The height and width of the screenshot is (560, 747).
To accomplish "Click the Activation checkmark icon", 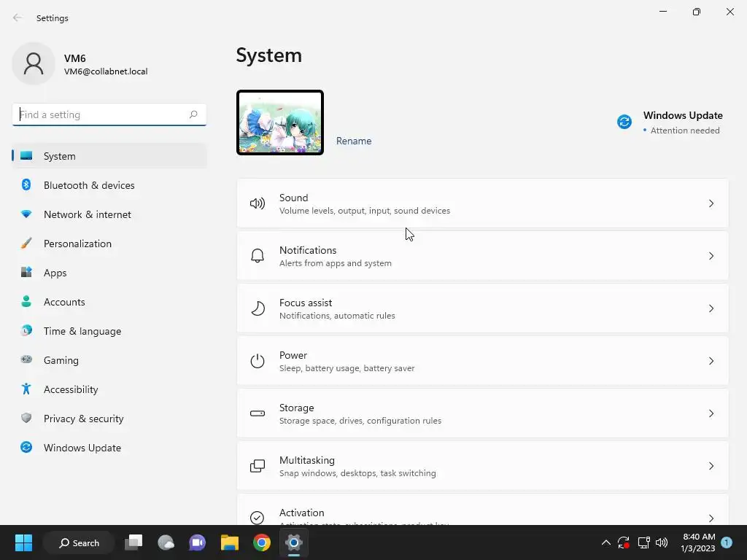I will [258, 518].
